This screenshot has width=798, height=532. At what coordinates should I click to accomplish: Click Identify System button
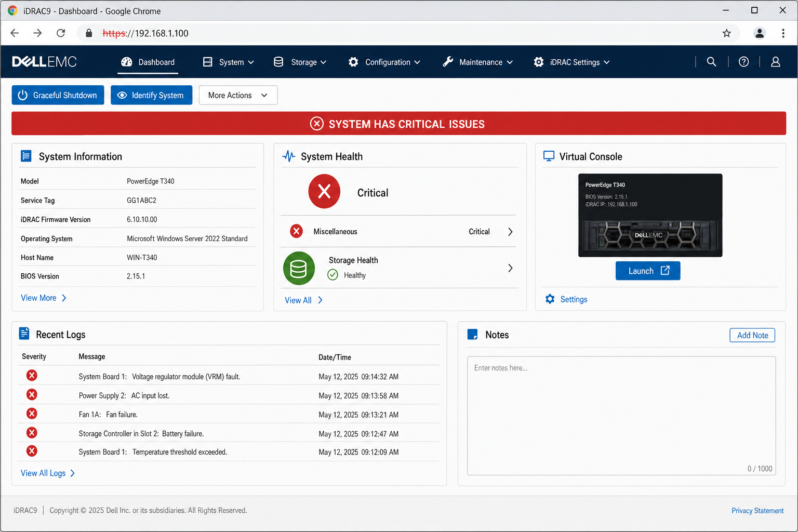click(x=151, y=95)
